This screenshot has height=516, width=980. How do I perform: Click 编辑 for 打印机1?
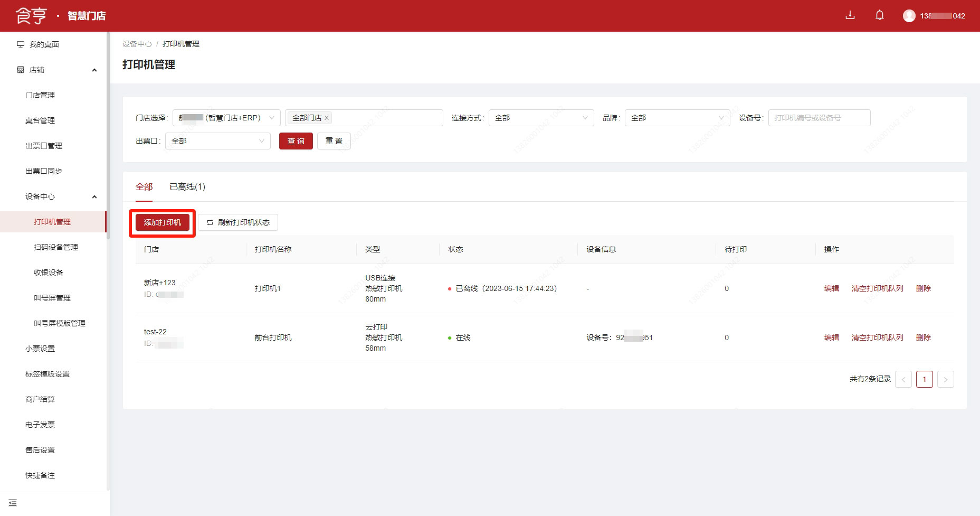831,288
